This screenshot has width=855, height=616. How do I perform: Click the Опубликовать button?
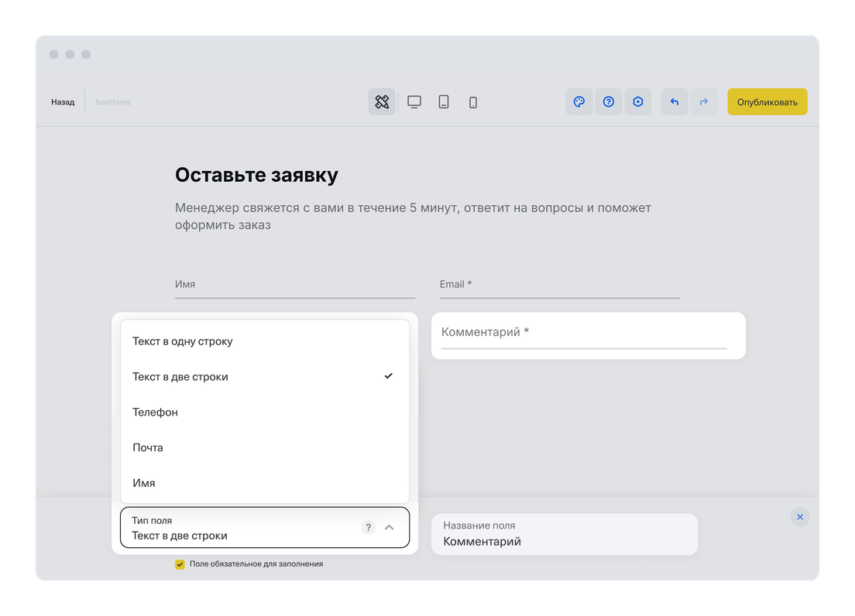(x=767, y=102)
